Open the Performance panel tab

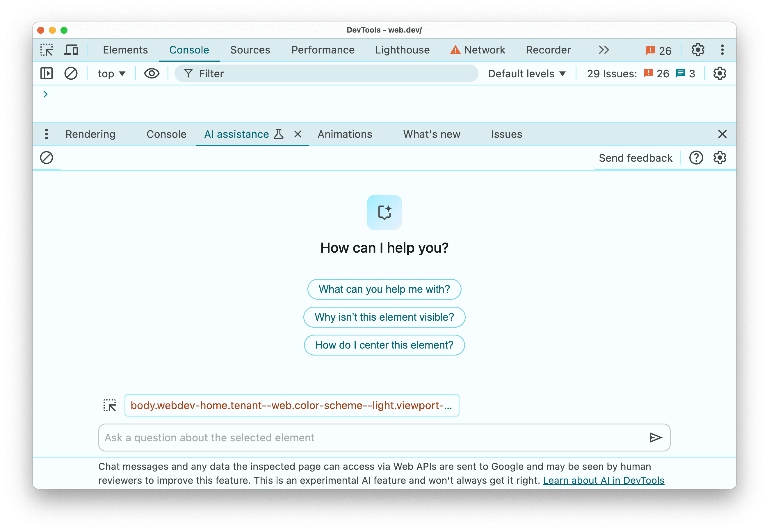point(323,50)
